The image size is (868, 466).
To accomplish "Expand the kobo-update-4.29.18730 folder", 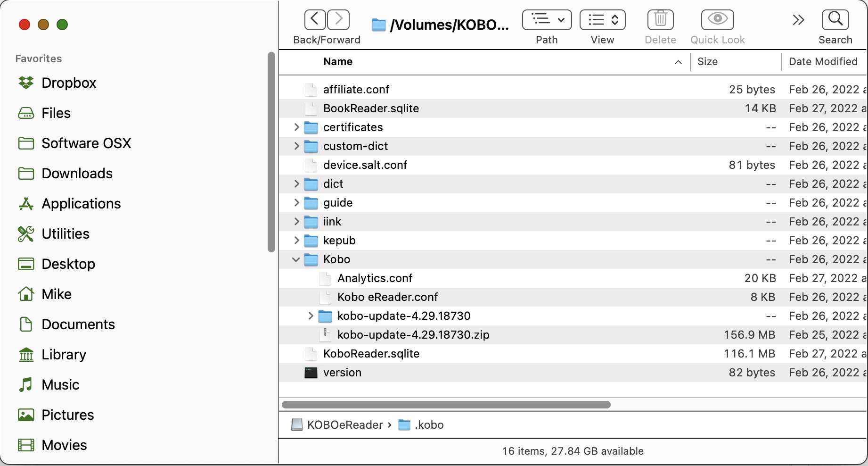I will click(311, 316).
